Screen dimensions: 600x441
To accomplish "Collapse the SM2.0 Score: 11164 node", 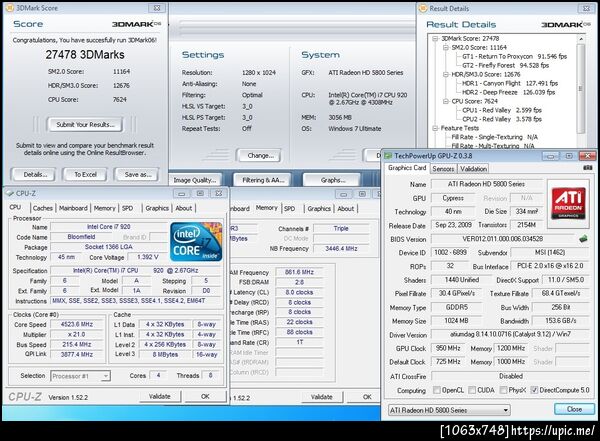I will [x=445, y=47].
